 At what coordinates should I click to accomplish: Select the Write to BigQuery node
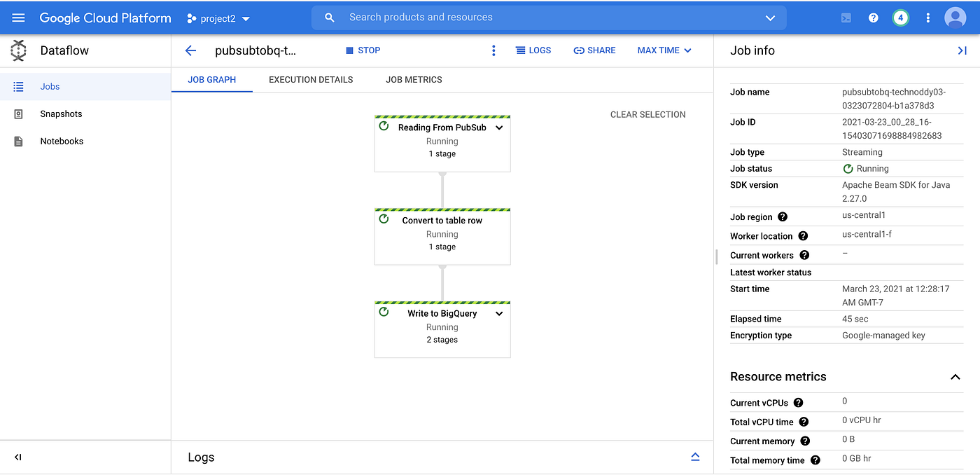[442, 330]
